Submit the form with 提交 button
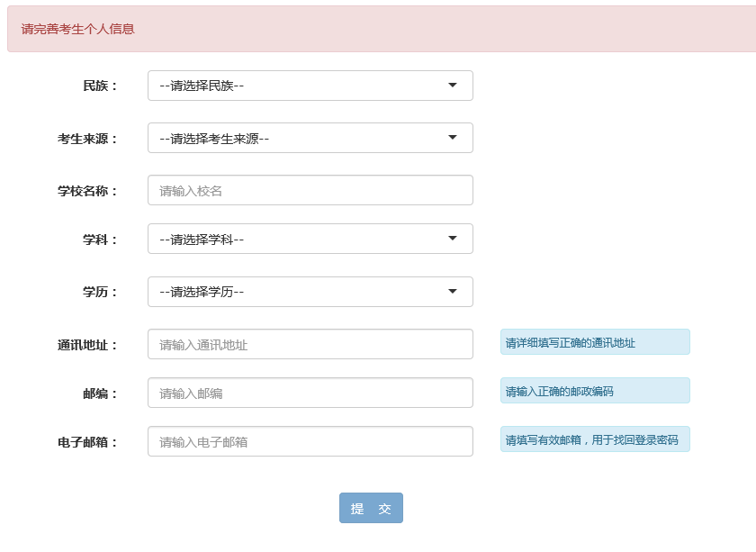Screen dimensions: 756x552 point(371,508)
